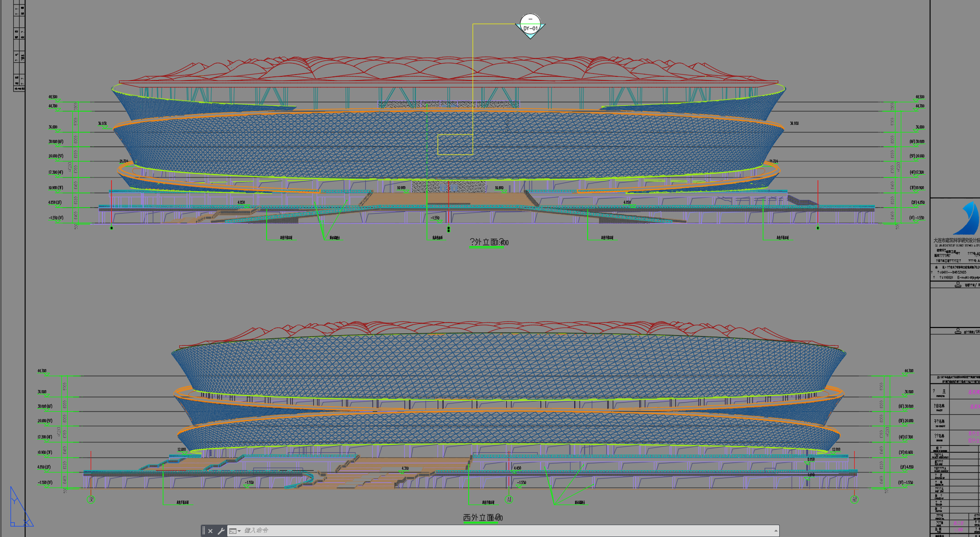Click the 大连市建筑科学研究设计 company name text
The height and width of the screenshot is (537, 980).
click(x=956, y=240)
